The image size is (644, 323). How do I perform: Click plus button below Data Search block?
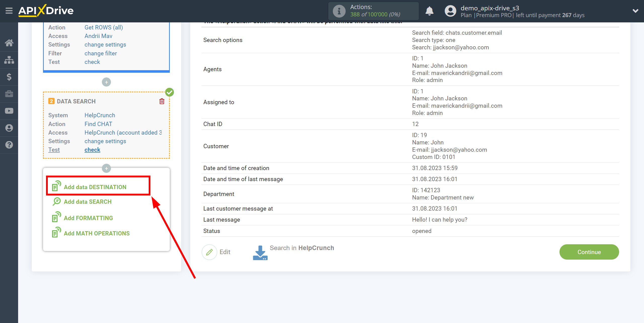pos(106,168)
